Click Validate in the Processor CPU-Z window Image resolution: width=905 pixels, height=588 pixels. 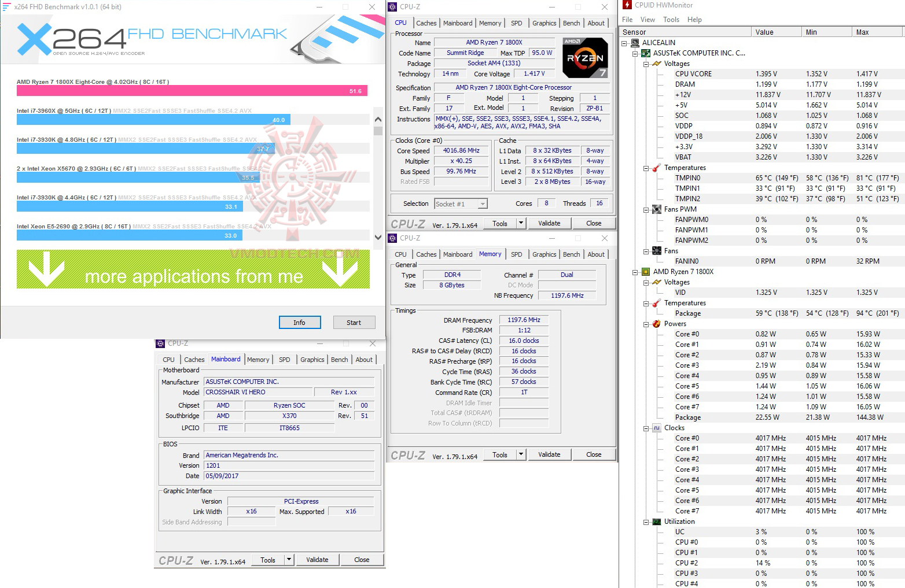[549, 223]
